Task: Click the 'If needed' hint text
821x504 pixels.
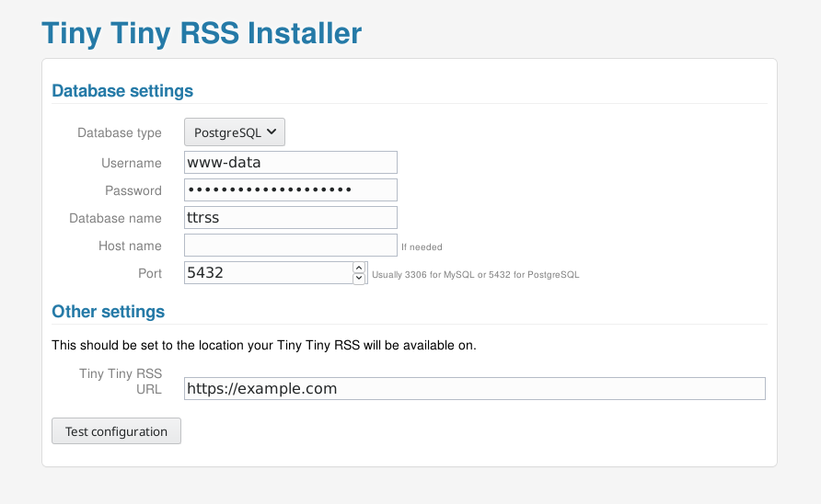Action: click(x=422, y=247)
